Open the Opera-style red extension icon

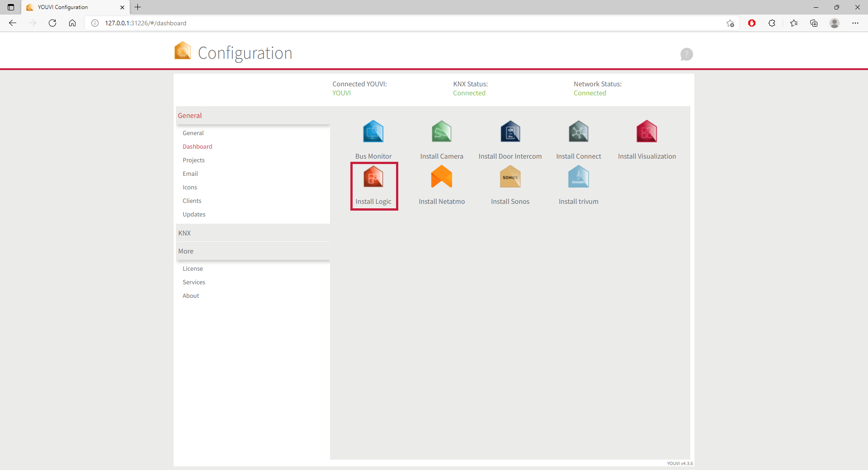point(752,23)
